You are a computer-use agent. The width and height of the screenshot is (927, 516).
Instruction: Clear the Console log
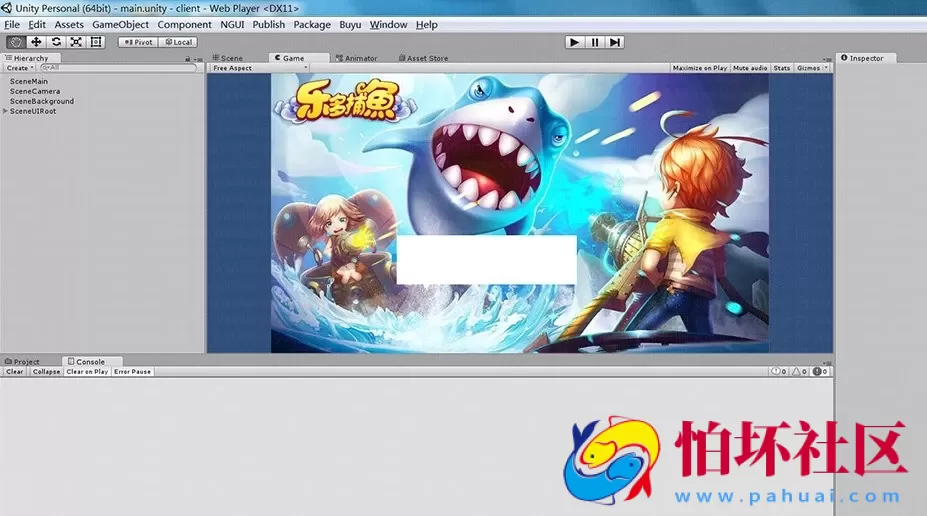15,372
